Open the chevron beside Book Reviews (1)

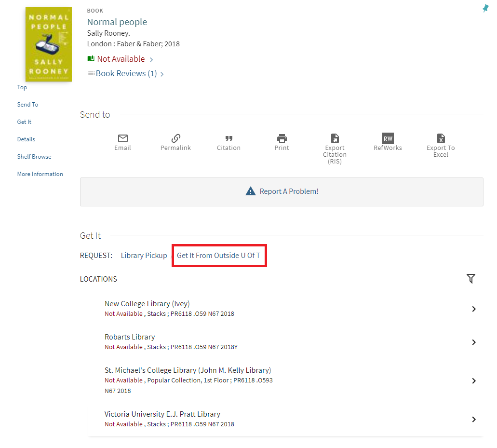pyautogui.click(x=162, y=74)
